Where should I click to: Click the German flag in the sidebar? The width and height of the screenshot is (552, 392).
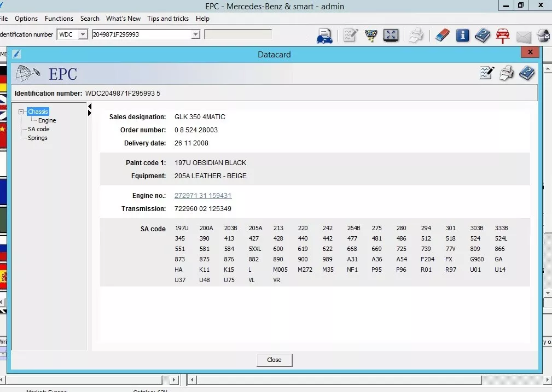tap(3, 79)
